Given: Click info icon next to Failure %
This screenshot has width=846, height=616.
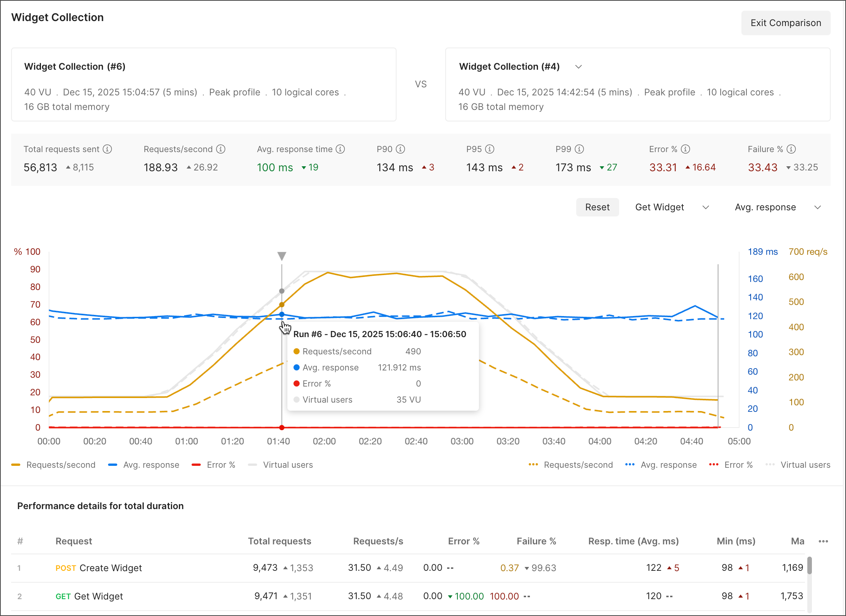Looking at the screenshot, I should pyautogui.click(x=791, y=149).
